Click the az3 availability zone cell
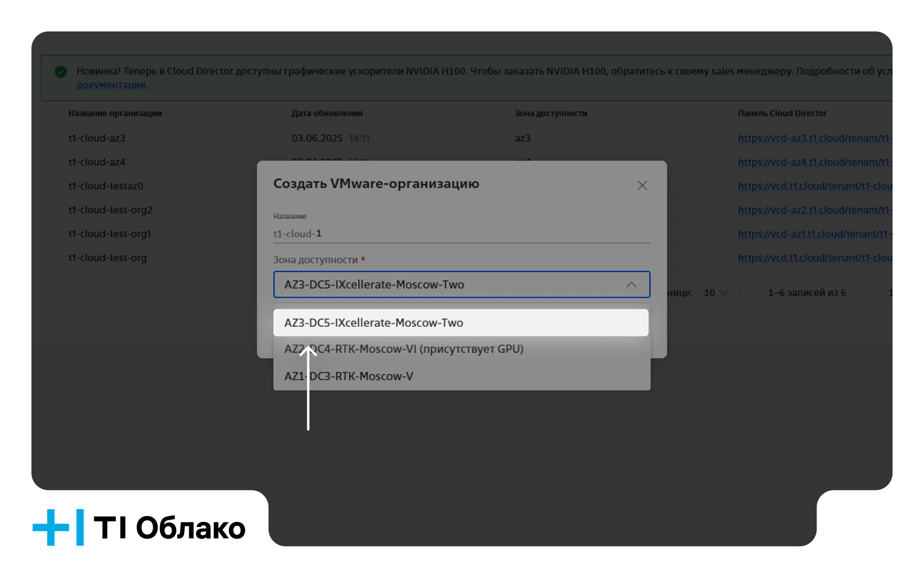 click(x=523, y=138)
